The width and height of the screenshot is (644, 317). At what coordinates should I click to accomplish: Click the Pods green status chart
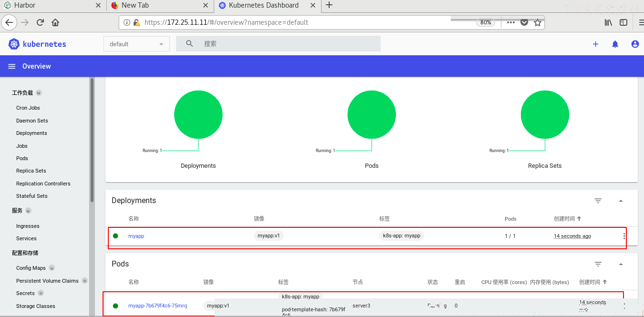coord(372,115)
